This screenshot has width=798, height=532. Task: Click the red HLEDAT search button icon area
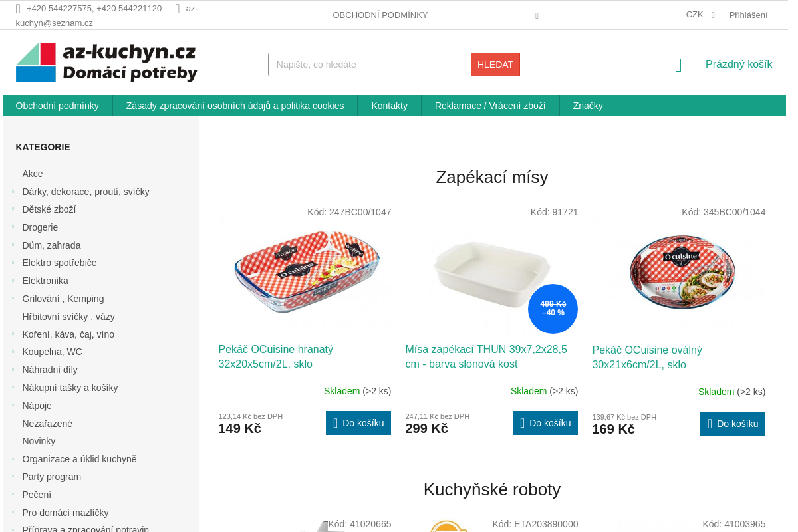pyautogui.click(x=495, y=65)
